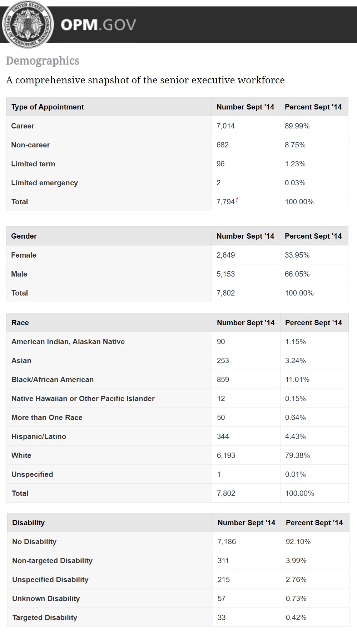Screen dimensions: 357x644
Task: Click the Demographics heading
Action: point(43,61)
